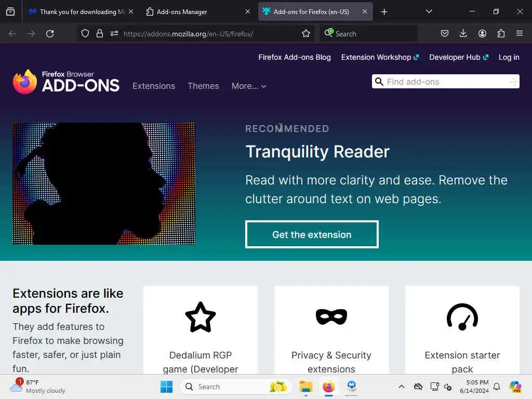List all tabs with dropdown arrow
532x399 pixels.
[x=429, y=11]
